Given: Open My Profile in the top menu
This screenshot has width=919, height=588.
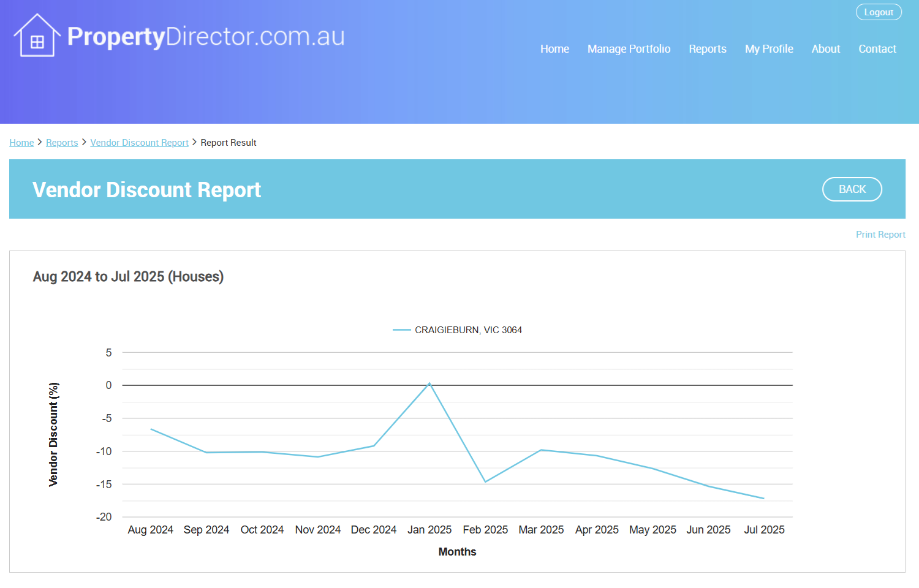Looking at the screenshot, I should click(769, 49).
